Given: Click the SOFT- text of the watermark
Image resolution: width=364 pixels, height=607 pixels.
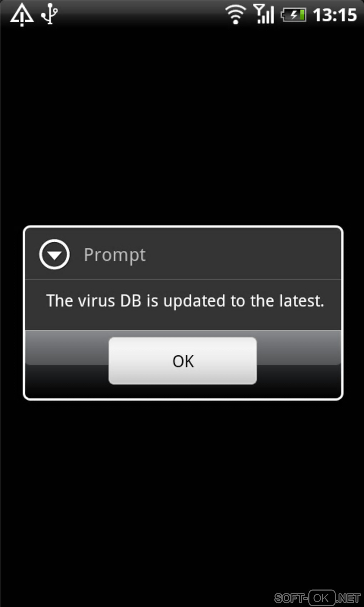Looking at the screenshot, I should (291, 598).
